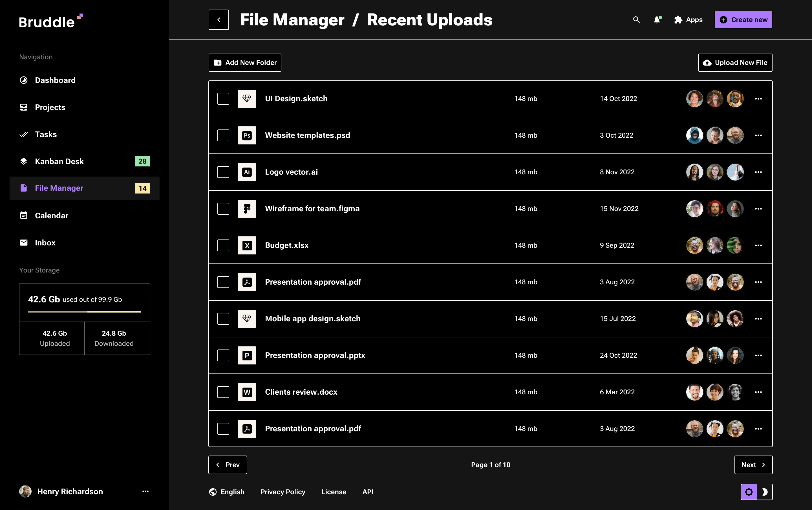Image resolution: width=812 pixels, height=510 pixels.
Task: Select the Illustrator icon for Logo vector.ai
Action: [247, 172]
